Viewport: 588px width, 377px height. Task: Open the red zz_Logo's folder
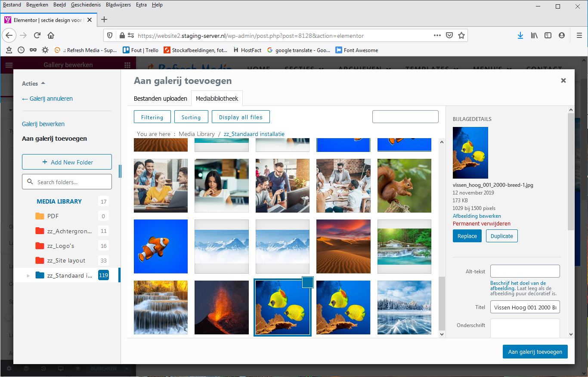pyautogui.click(x=61, y=246)
